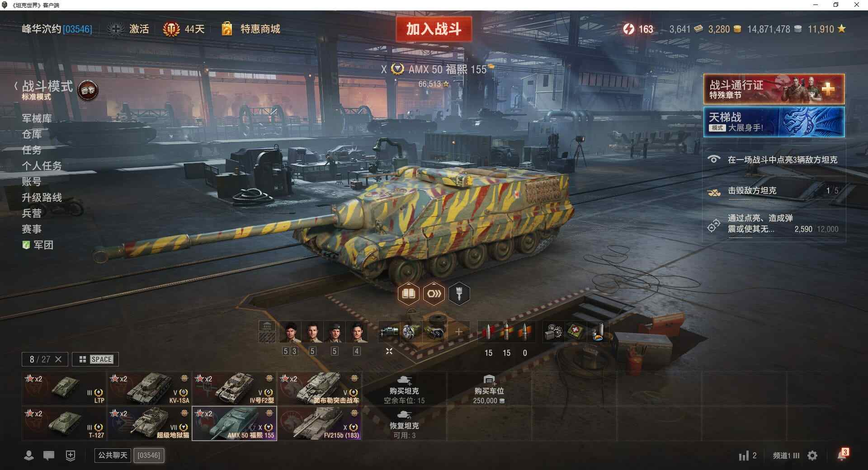
Task: Click the paint brush customization icon
Action: click(459, 294)
